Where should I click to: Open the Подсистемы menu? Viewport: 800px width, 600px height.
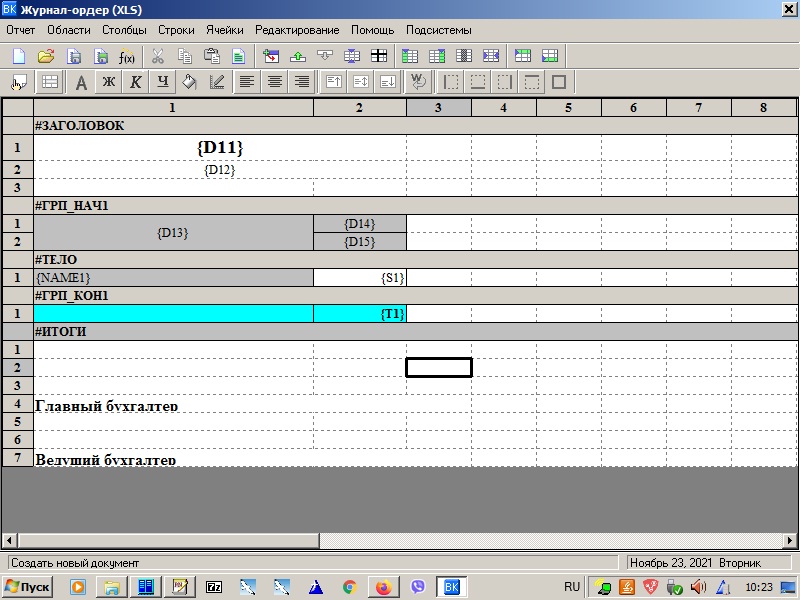[x=438, y=30]
